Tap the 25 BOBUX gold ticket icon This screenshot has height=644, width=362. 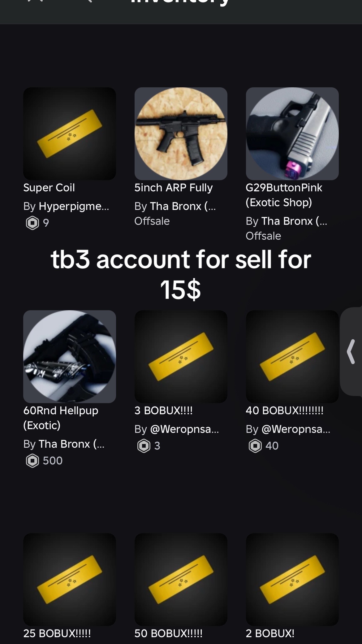(70, 580)
